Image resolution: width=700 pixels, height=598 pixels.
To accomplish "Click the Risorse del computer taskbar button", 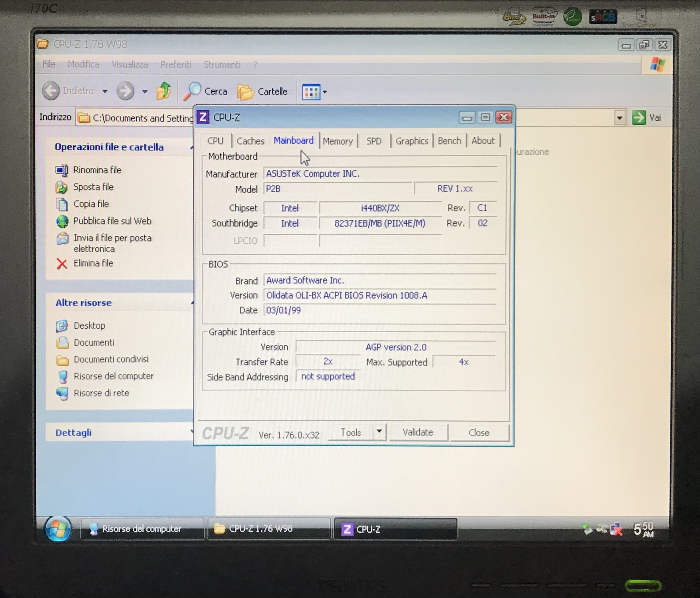I will (x=142, y=529).
